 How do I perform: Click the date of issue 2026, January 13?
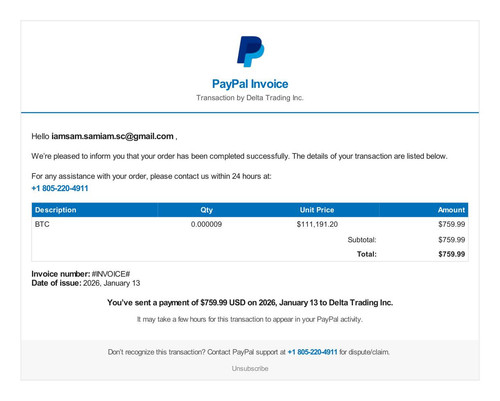tap(111, 283)
